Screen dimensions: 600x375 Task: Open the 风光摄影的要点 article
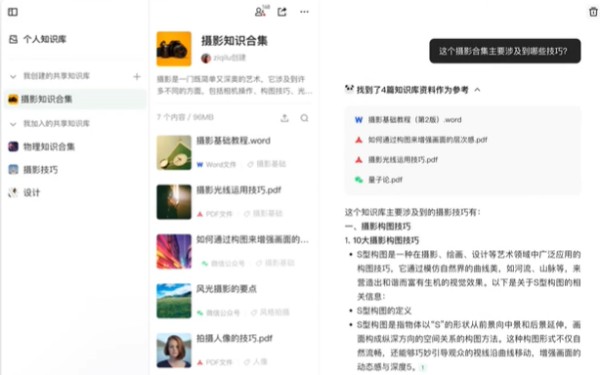click(227, 289)
